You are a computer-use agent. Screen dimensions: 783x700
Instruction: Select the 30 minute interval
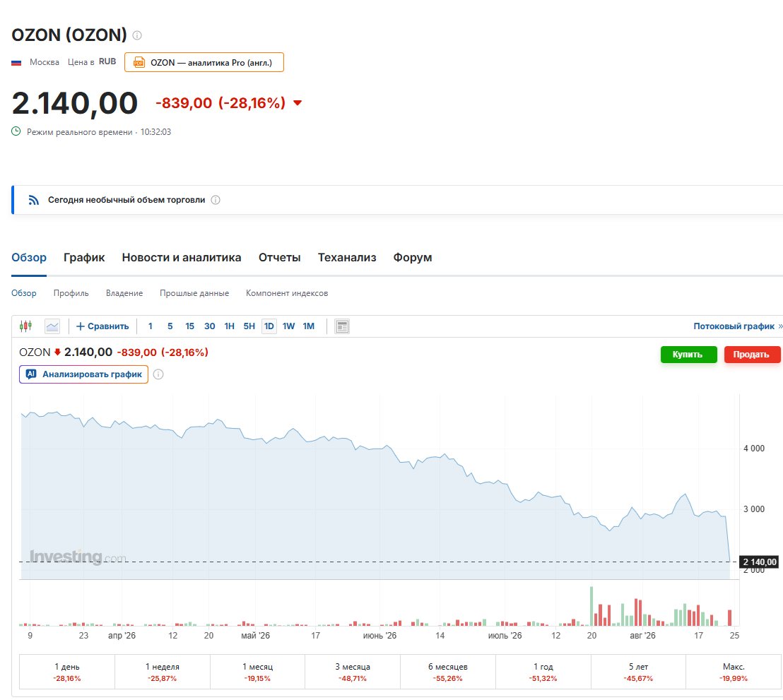(x=210, y=326)
